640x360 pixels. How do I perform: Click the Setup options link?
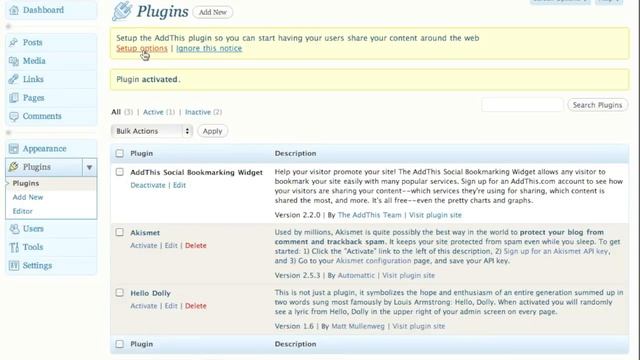tap(142, 48)
